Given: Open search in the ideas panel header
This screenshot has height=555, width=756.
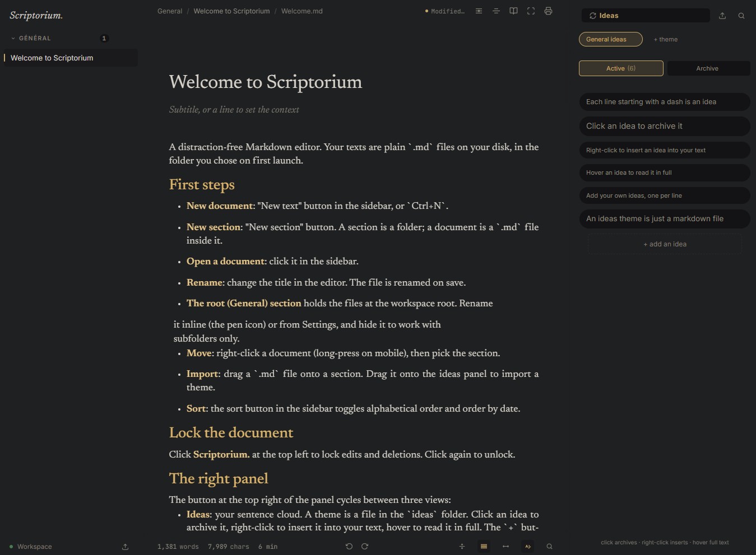Looking at the screenshot, I should pyautogui.click(x=741, y=16).
